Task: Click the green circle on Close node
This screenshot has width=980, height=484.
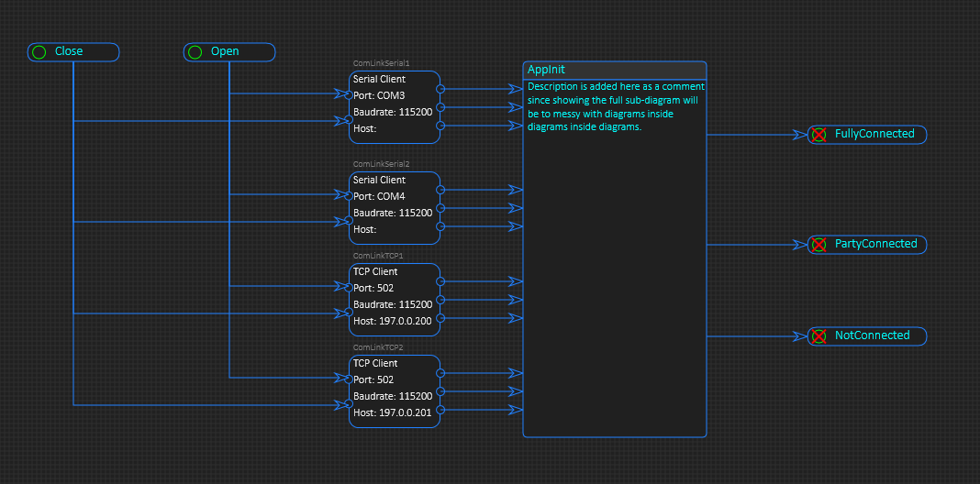Action: click(x=39, y=52)
